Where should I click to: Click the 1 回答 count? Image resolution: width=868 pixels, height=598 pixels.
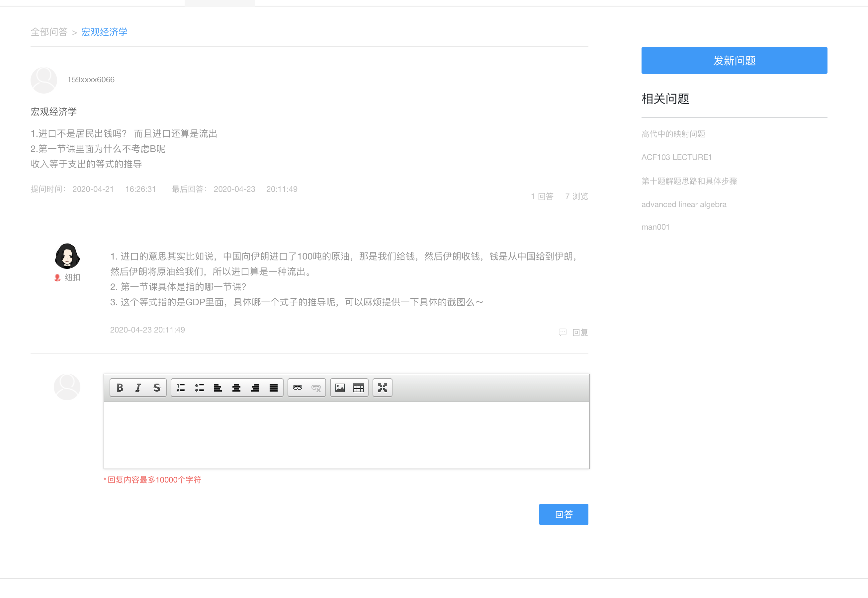[x=542, y=196]
